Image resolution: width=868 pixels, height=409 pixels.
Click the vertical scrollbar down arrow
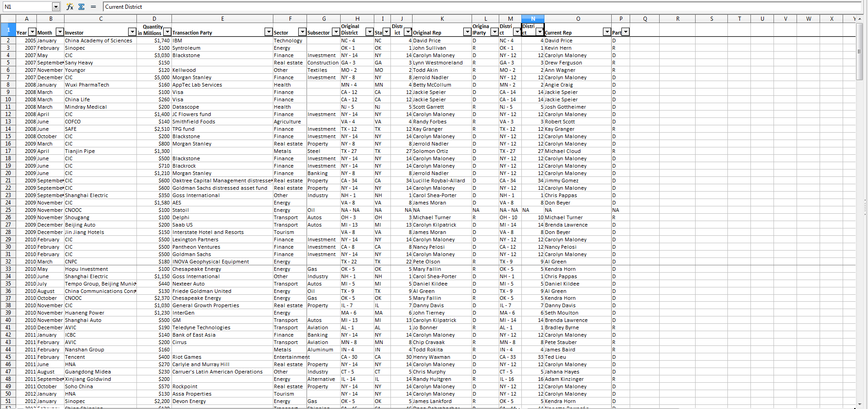pyautogui.click(x=860, y=405)
